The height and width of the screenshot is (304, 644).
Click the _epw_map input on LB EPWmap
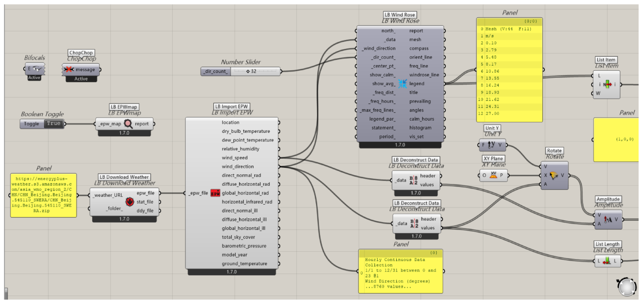(110, 124)
